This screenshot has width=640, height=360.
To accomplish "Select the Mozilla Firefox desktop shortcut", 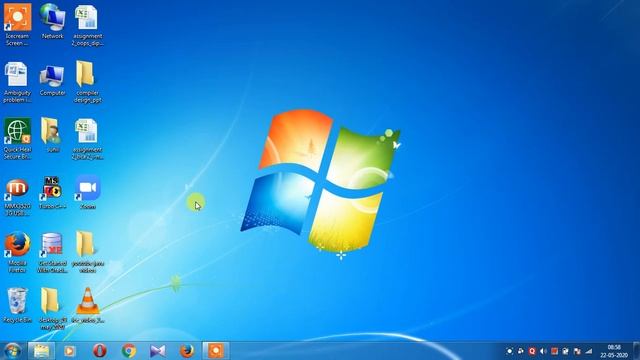I will point(17,252).
